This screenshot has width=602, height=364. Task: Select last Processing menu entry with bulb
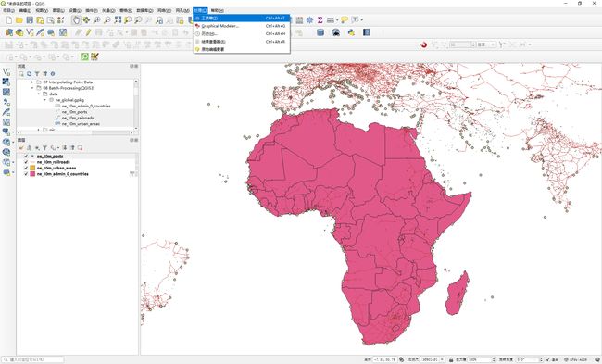click(x=242, y=49)
